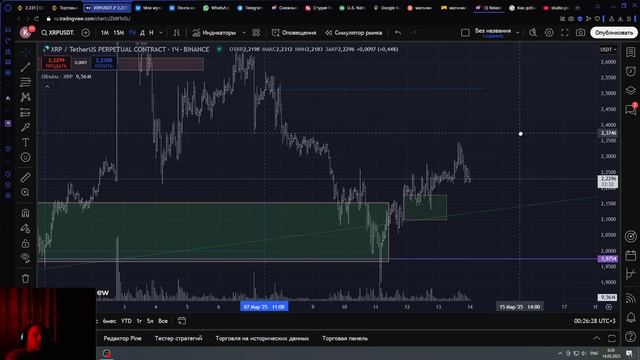Open the notifications bell icon
Screen dimensions: 640x360
(631, 317)
